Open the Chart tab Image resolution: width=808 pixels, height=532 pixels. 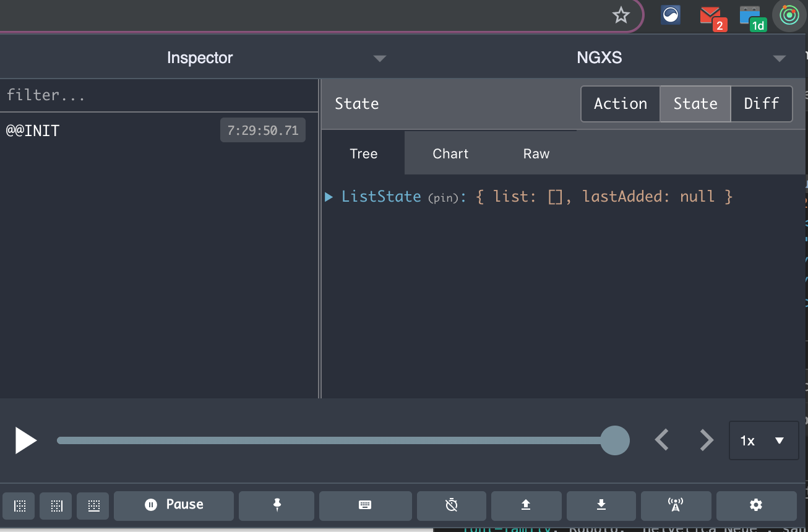coord(450,153)
